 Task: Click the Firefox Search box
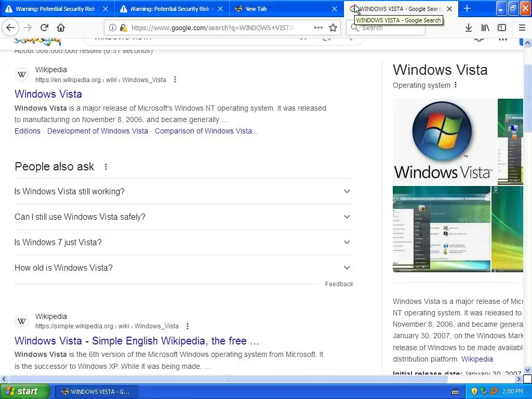tap(386, 28)
